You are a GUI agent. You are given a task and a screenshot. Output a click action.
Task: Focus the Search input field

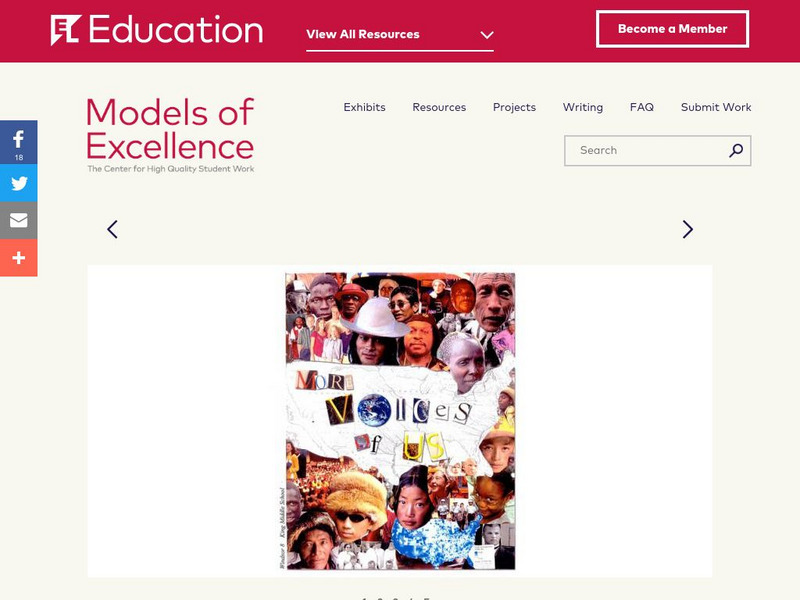click(645, 150)
